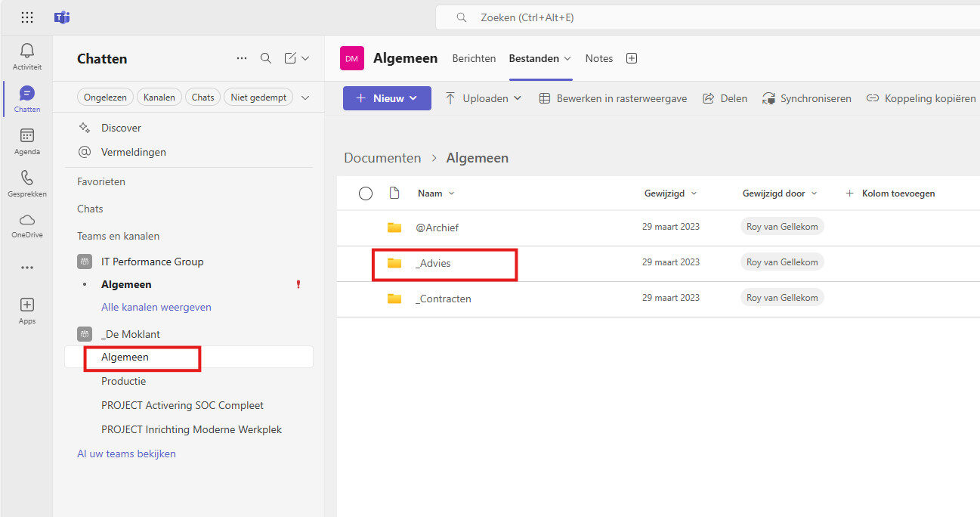Screen dimensions: 980x517
Task: Toggle the Niet gedempt filter chip
Action: tap(258, 98)
